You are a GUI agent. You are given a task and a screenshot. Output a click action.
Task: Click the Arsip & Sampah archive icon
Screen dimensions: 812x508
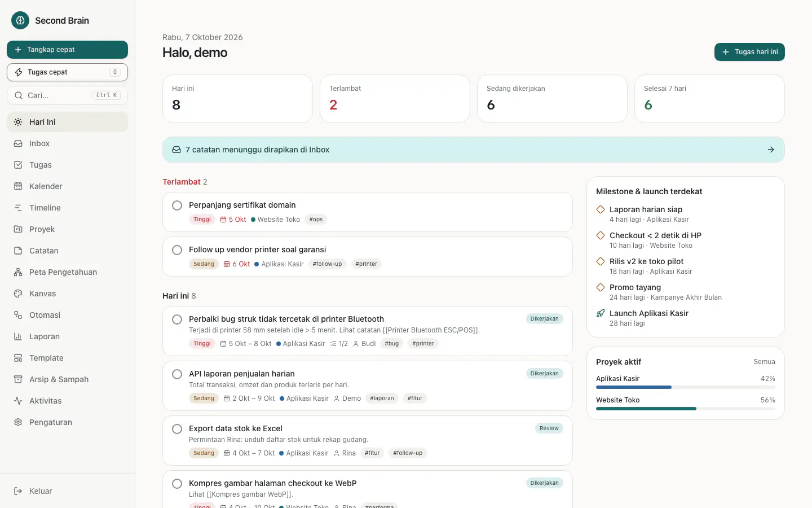[x=18, y=379]
